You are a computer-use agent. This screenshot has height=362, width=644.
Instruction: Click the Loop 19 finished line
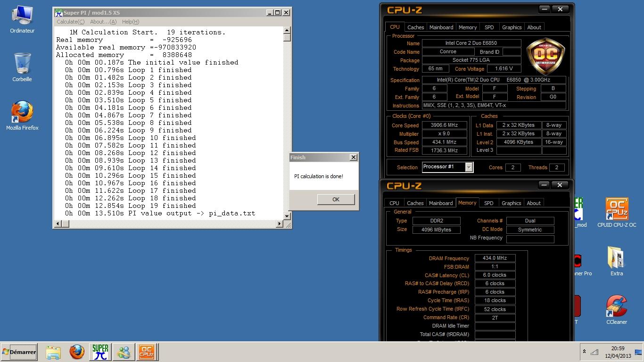tap(131, 206)
